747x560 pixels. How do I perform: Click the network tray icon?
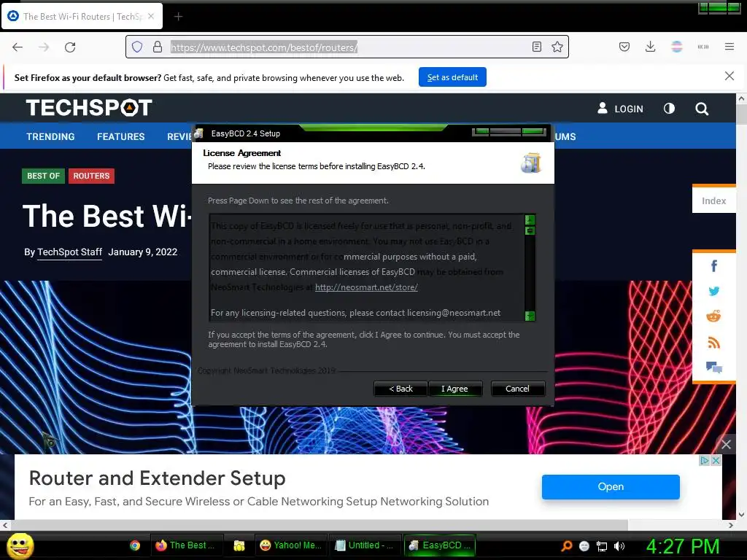pos(602,546)
